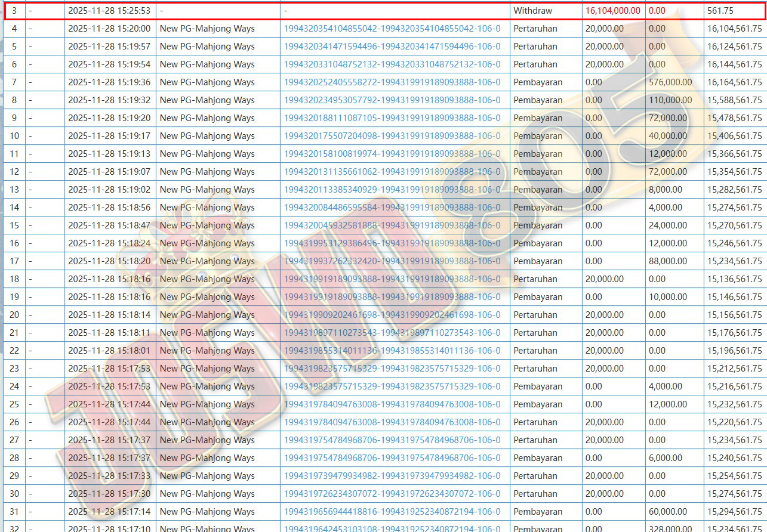Open the transaction ID link in row 22

click(392, 351)
